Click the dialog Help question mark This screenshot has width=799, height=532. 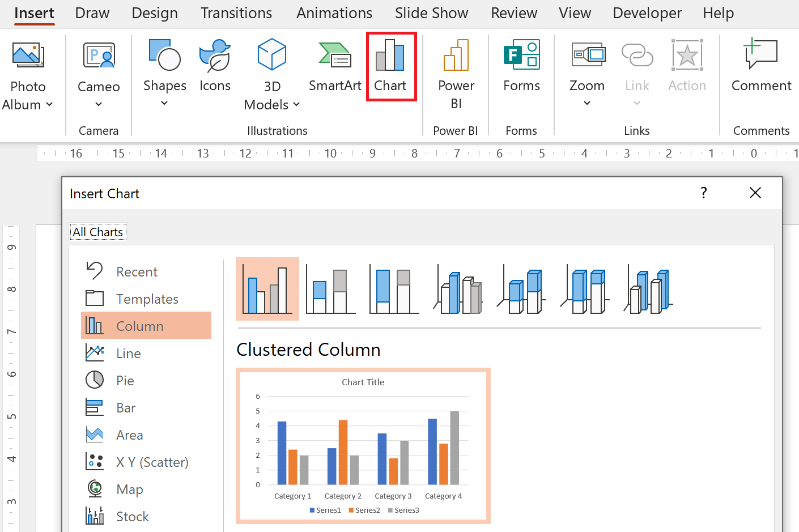click(703, 193)
